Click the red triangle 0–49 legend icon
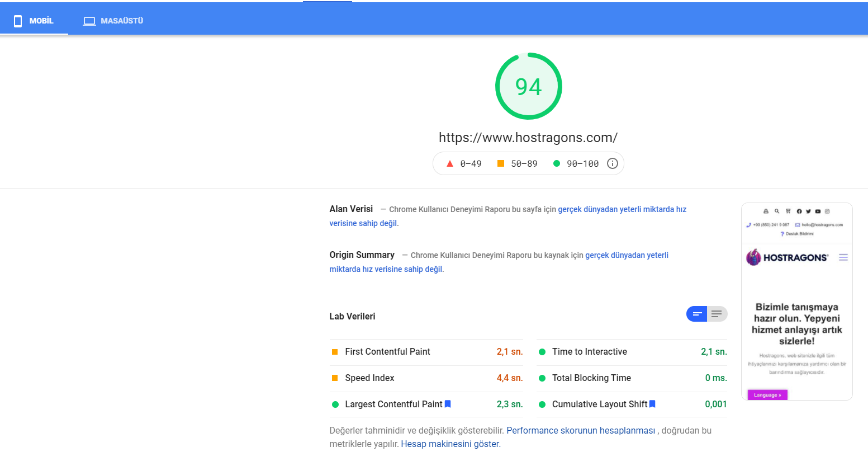868x461 pixels. 450,163
